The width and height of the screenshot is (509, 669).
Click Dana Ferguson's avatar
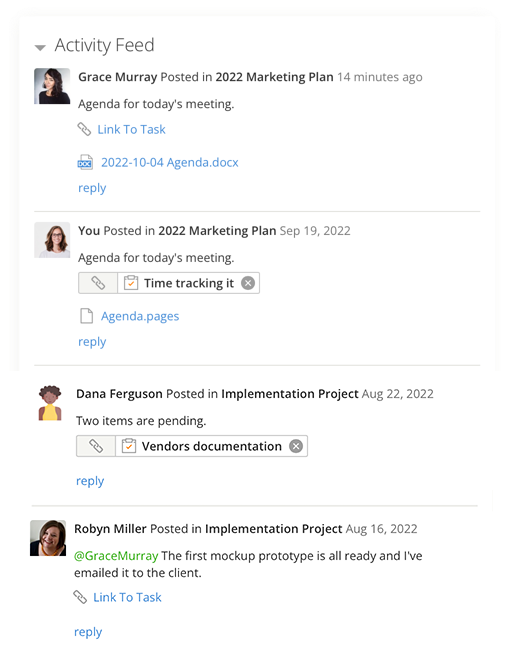pyautogui.click(x=50, y=403)
